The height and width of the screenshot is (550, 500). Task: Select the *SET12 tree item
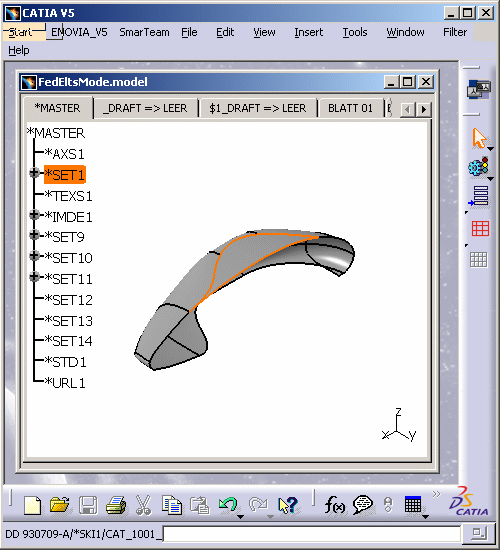68,300
